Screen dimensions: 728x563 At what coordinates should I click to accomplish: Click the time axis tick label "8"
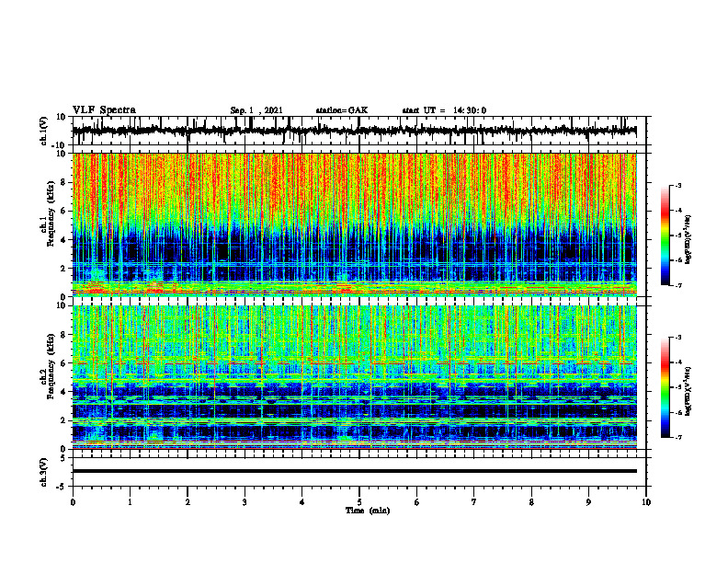(x=531, y=502)
